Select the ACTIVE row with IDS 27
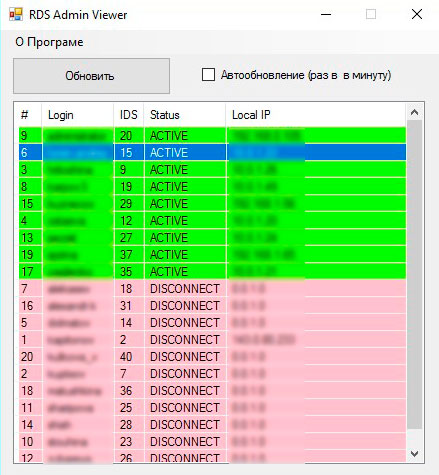The height and width of the screenshot is (475, 439). tap(212, 238)
